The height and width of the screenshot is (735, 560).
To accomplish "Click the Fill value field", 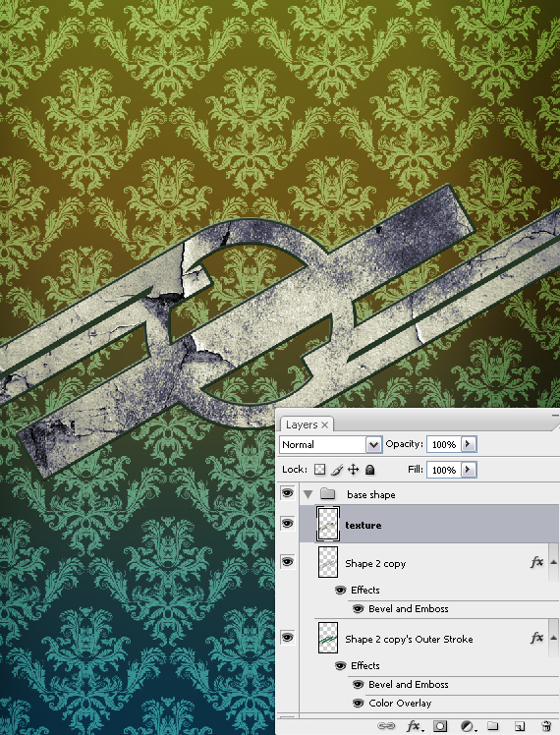I will [444, 470].
